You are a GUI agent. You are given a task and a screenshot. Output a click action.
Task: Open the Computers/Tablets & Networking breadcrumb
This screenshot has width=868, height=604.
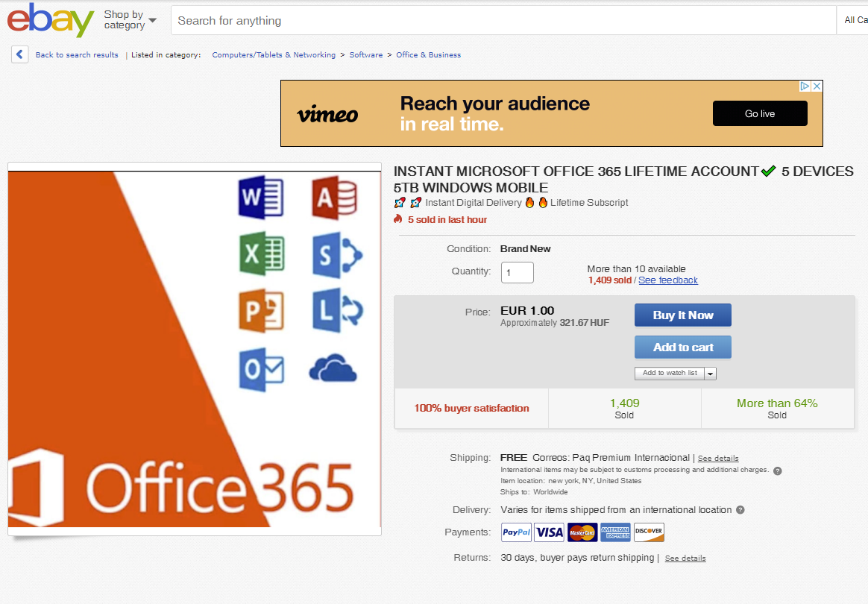point(274,55)
